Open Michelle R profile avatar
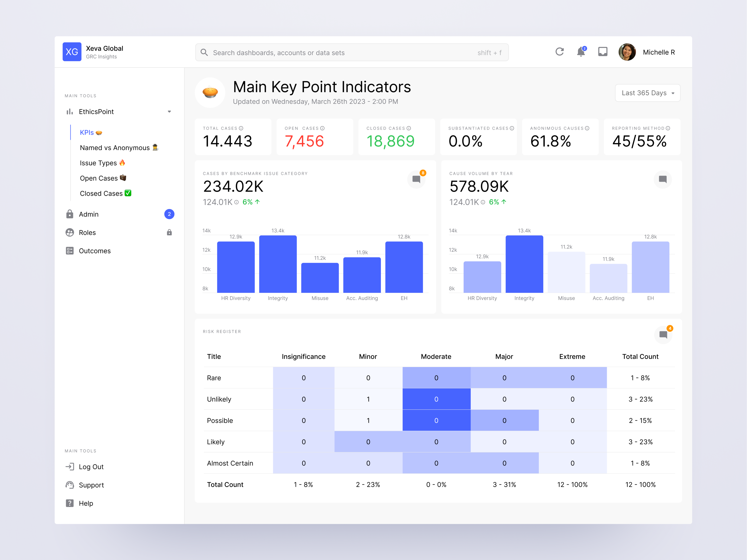Viewport: 747px width, 560px height. [x=627, y=52]
